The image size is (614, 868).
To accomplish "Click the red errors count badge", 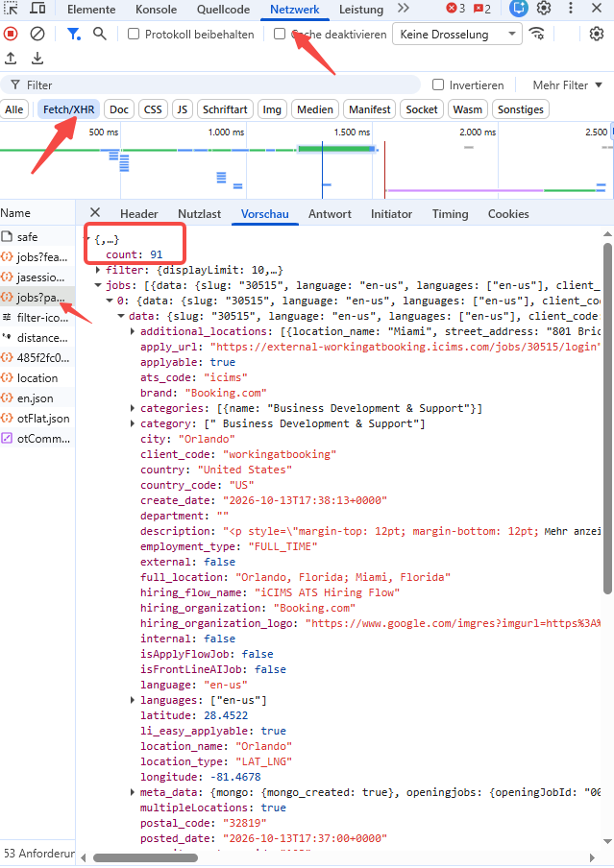I will (x=455, y=9).
